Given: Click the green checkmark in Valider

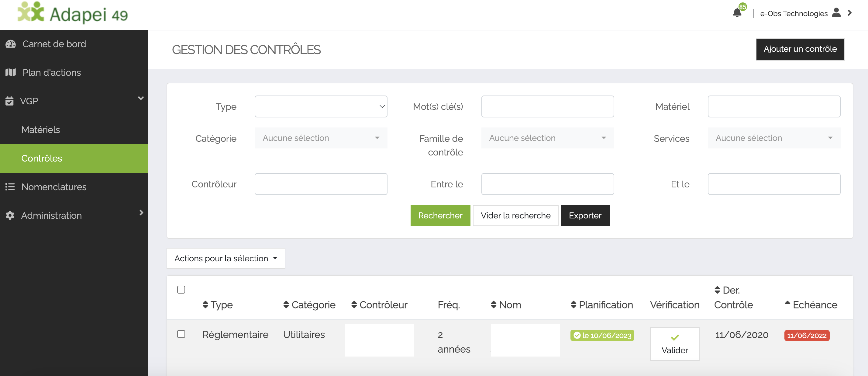Looking at the screenshot, I should 675,338.
